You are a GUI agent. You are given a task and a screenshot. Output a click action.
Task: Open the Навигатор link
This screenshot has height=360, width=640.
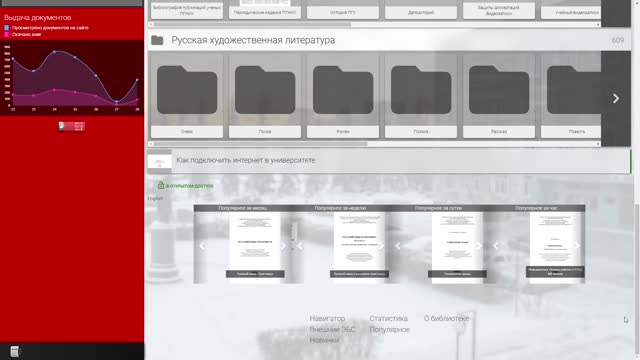point(327,318)
